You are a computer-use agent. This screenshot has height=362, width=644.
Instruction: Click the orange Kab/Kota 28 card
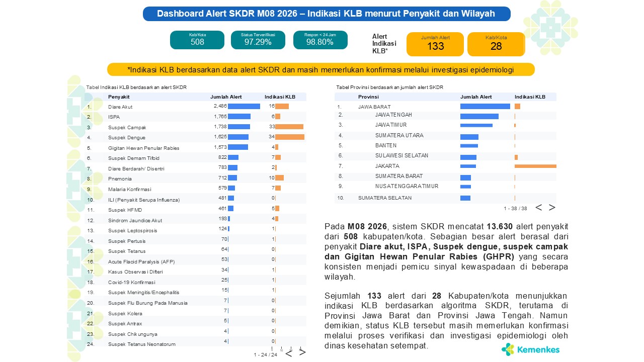coord(496,44)
